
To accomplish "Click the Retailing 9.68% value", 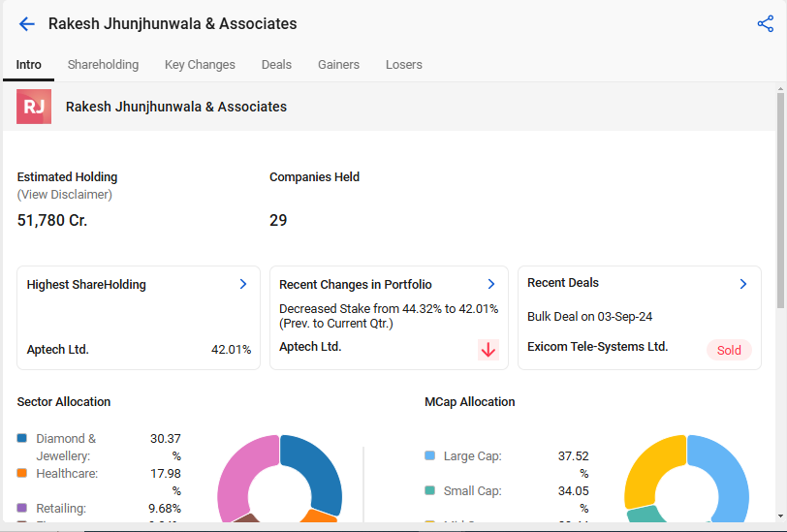I will pos(165,508).
